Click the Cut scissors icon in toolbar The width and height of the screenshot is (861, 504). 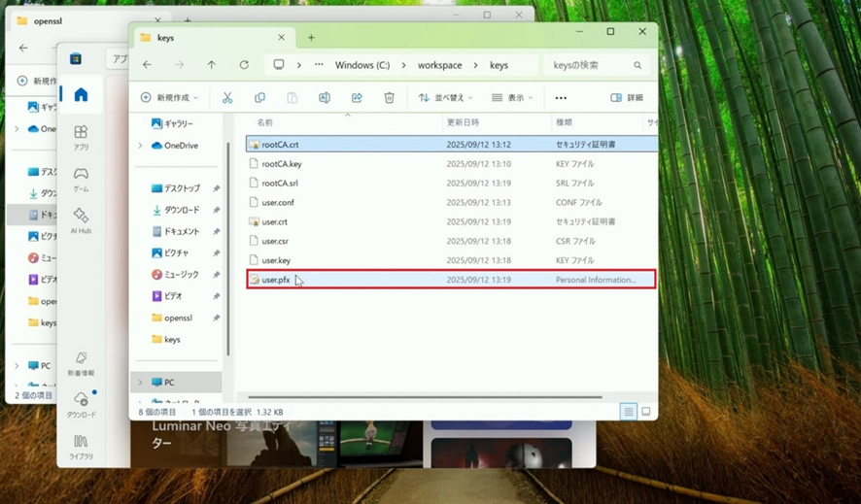[227, 98]
